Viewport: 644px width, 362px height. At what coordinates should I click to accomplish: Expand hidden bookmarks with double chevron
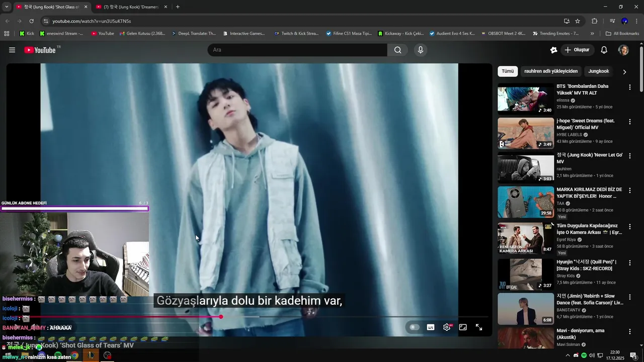[x=592, y=34]
